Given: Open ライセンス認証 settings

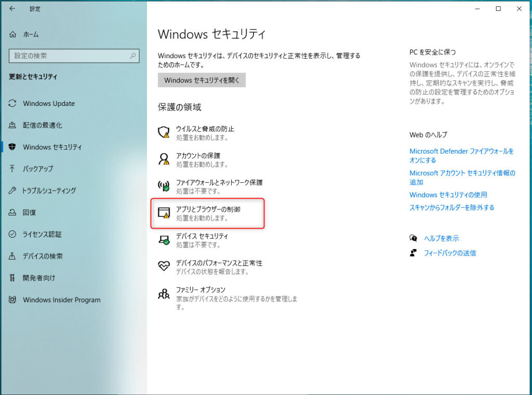Looking at the screenshot, I should tap(42, 234).
